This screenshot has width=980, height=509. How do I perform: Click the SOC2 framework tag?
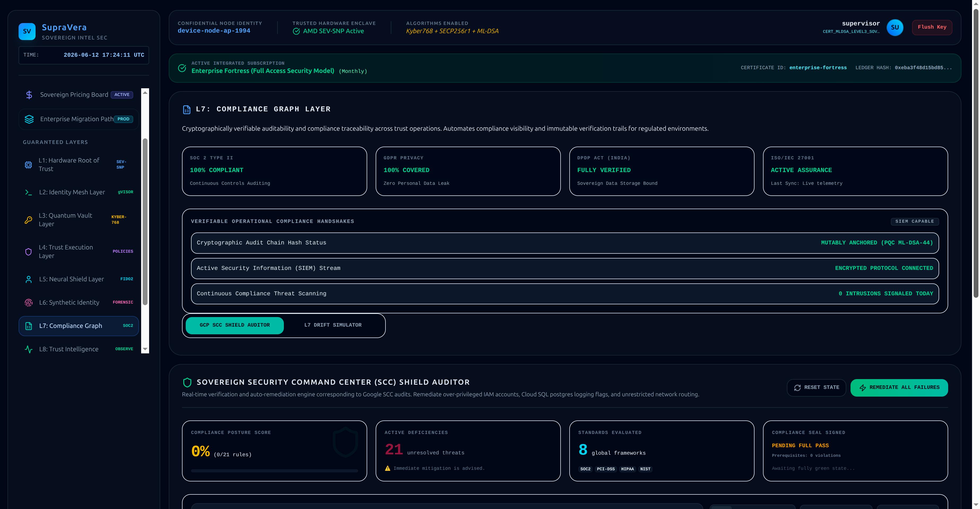point(586,469)
